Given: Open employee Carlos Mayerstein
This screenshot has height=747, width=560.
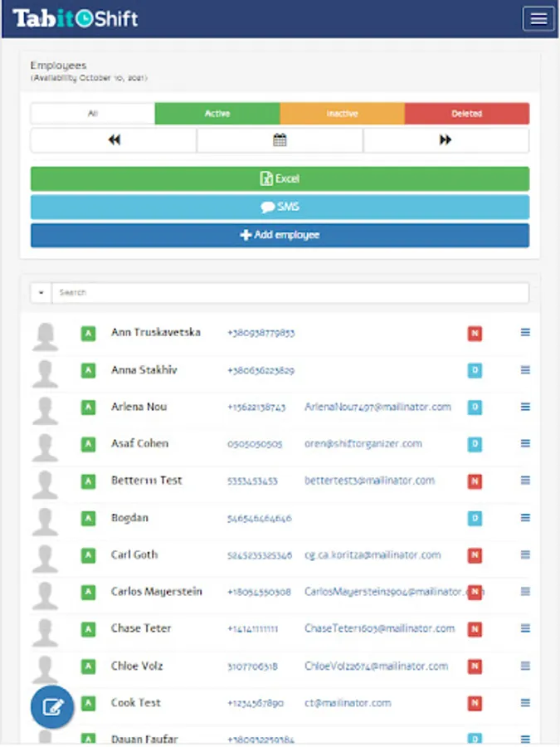Looking at the screenshot, I should coord(157,591).
